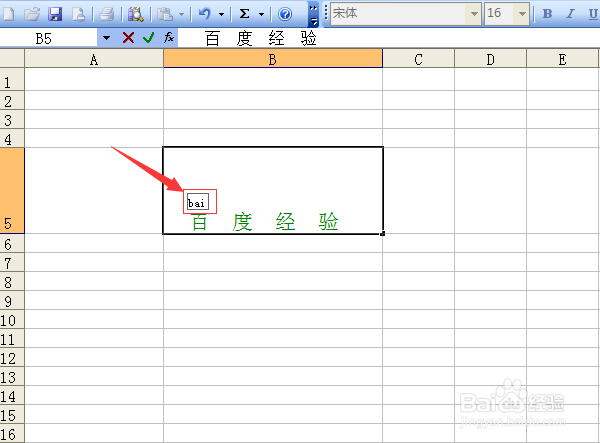This screenshot has height=443, width=600.
Task: Select column C header
Action: click(x=418, y=59)
